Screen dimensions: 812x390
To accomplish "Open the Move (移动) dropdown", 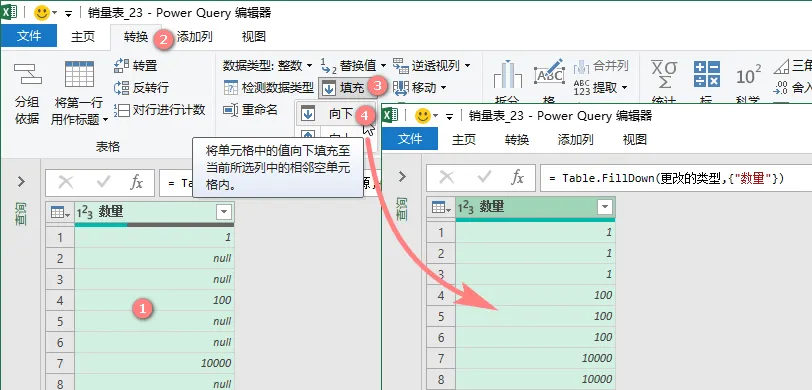I will tap(419, 88).
